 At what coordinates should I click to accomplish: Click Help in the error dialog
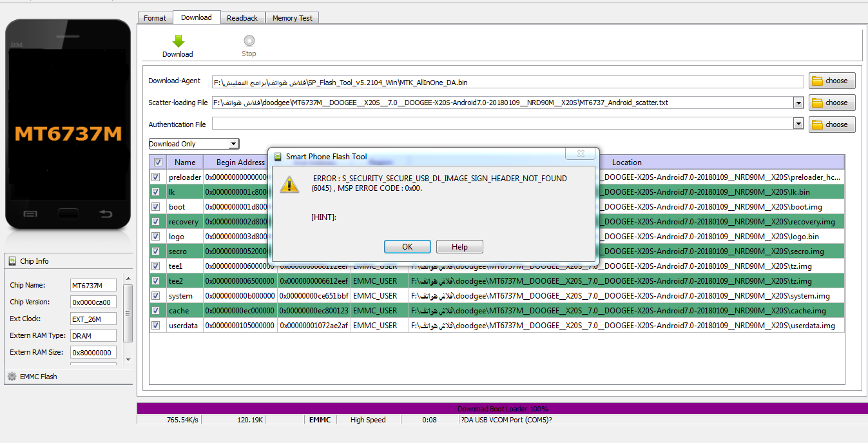[459, 247]
